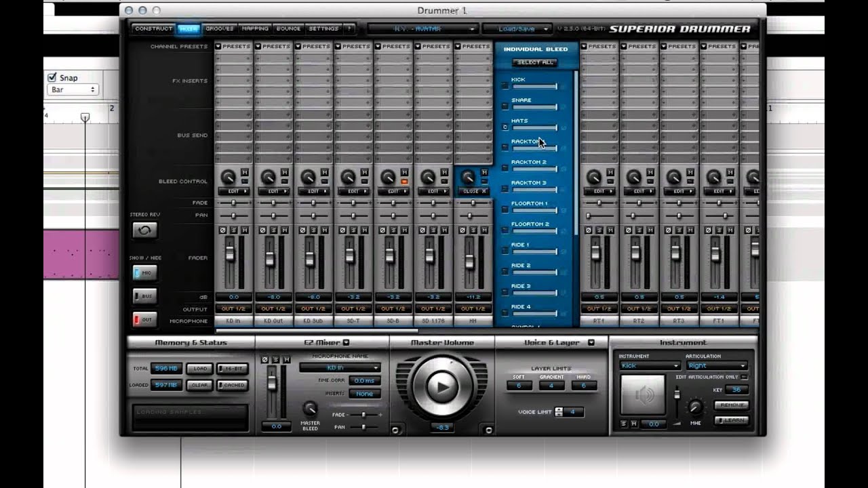Enable Floortom 1 bleed checkbox
The width and height of the screenshot is (868, 488).
(x=505, y=209)
